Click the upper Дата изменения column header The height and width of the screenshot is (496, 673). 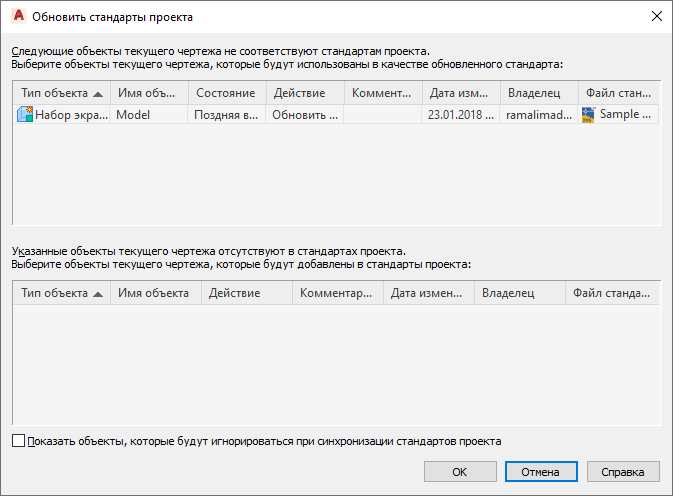click(x=460, y=93)
